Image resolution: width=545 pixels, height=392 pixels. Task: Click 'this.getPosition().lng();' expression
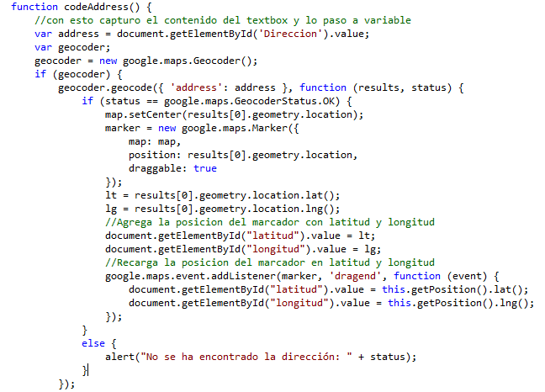tap(461, 304)
